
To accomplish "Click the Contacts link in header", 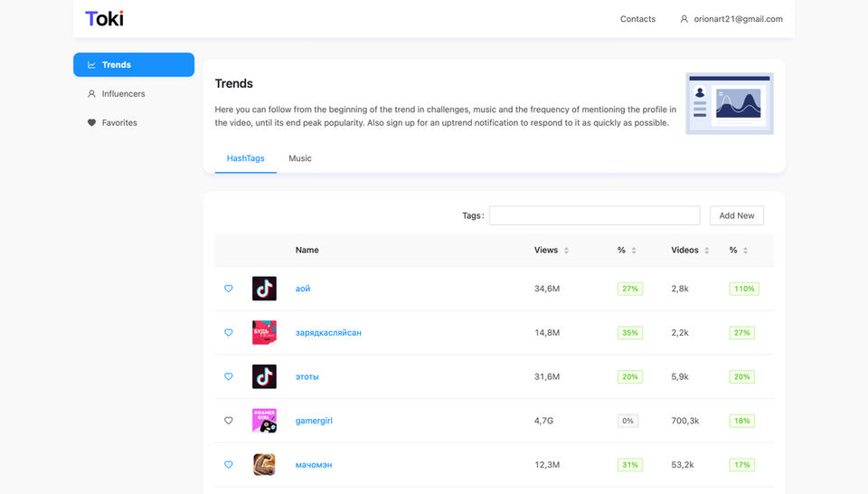I will pos(637,19).
